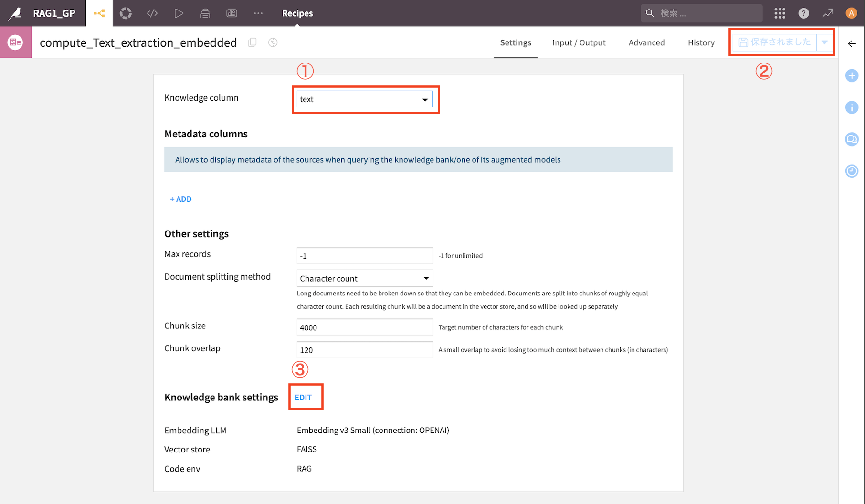Copy the recipe using the duplicate icon

[x=253, y=42]
